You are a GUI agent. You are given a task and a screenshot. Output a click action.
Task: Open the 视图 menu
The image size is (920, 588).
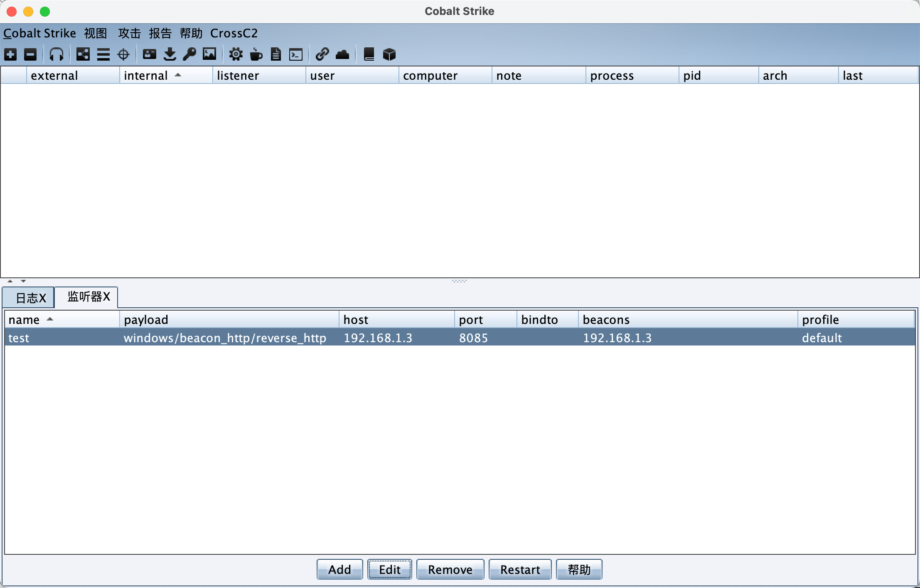pyautogui.click(x=96, y=33)
